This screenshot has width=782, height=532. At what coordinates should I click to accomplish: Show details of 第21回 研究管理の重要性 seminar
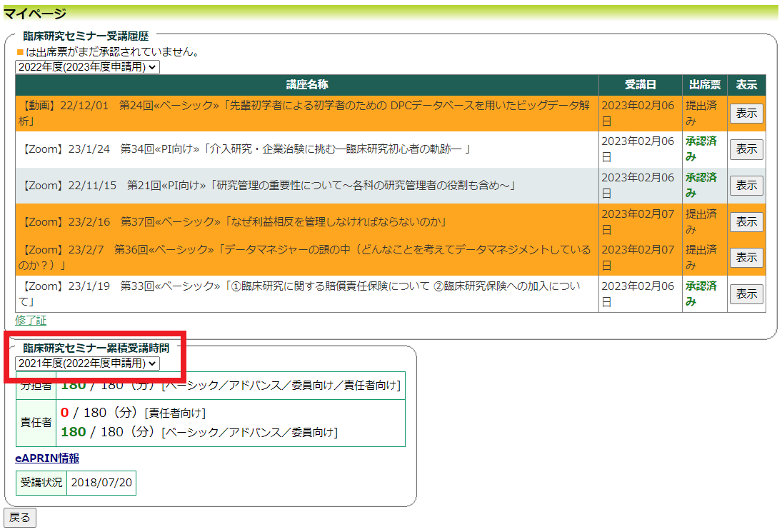click(x=746, y=186)
